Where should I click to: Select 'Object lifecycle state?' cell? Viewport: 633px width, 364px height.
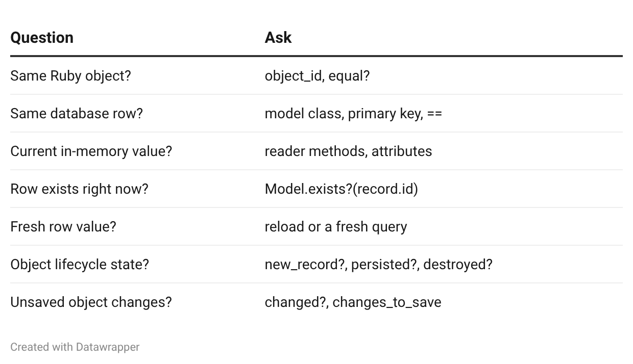point(80,265)
